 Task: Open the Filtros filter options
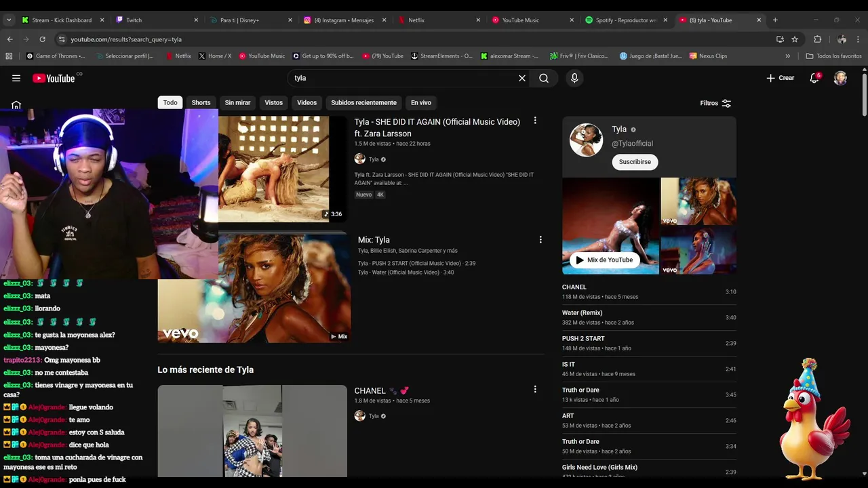(715, 103)
